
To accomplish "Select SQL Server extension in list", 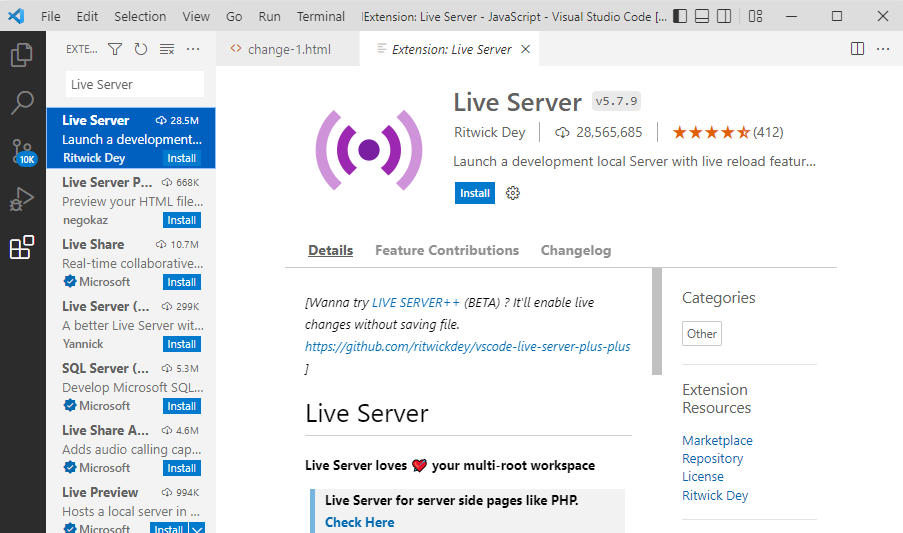I will pyautogui.click(x=131, y=386).
